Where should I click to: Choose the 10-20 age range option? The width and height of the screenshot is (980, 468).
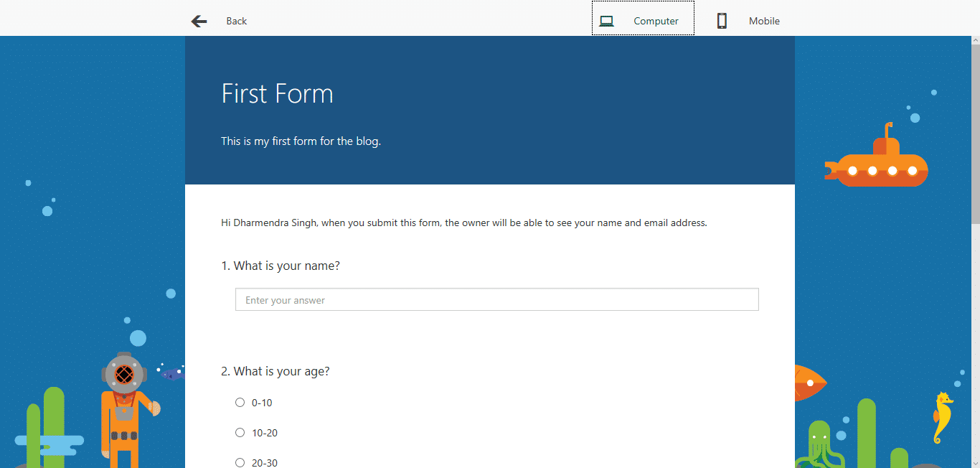240,432
